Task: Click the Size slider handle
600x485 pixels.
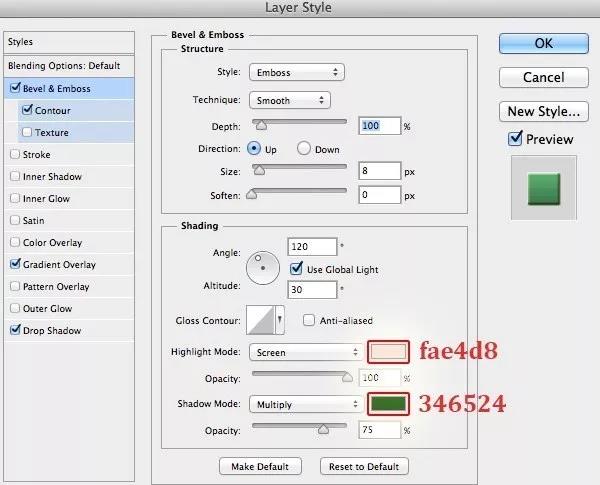Action: point(259,170)
